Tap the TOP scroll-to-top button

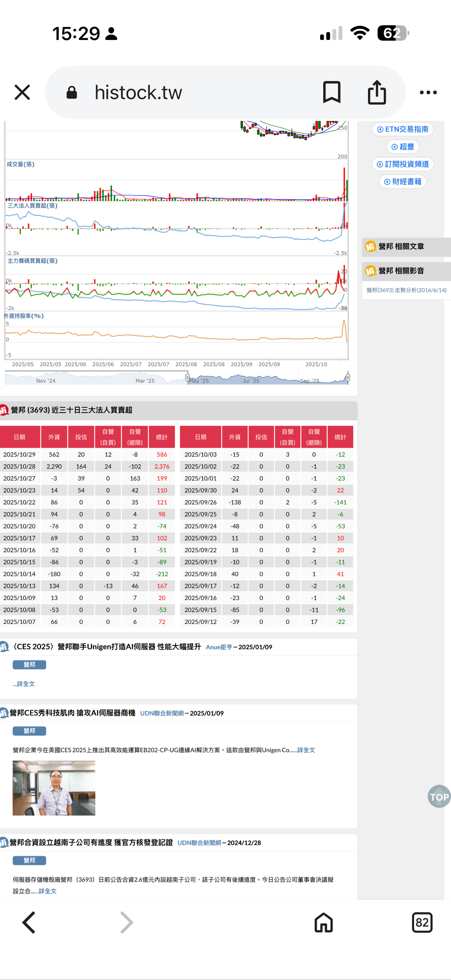pos(439,797)
